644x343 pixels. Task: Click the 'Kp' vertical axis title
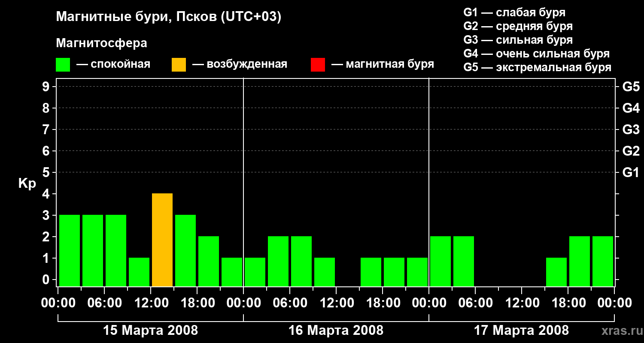(x=27, y=184)
